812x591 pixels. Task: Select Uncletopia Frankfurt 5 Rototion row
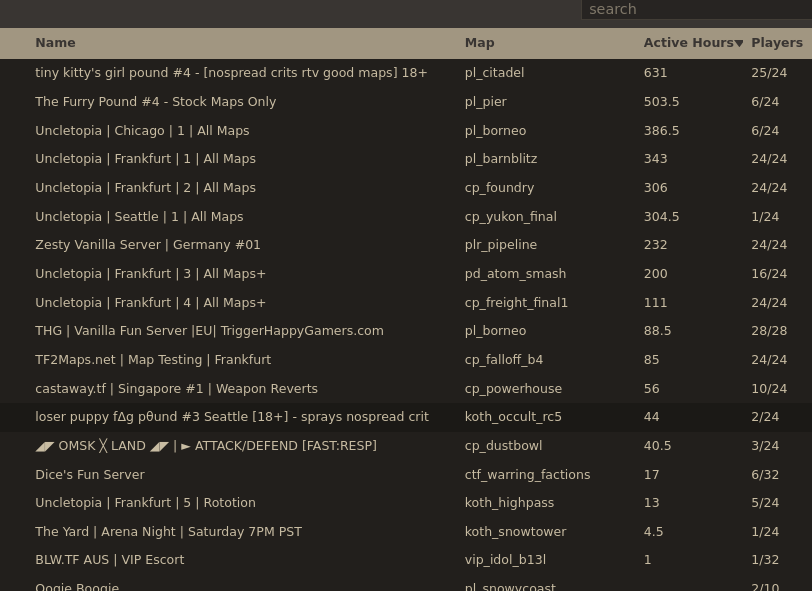[406, 502]
